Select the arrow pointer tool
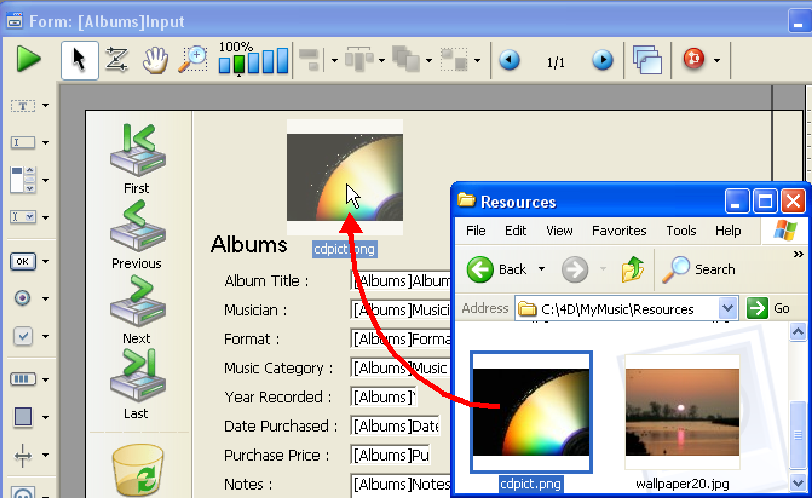Screen dimensions: 812x498 79,61
